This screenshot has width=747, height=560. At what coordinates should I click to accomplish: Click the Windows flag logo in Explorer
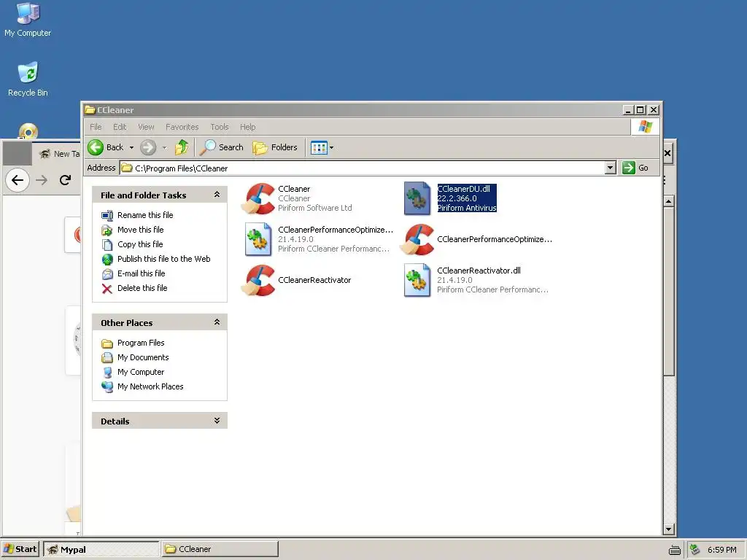pyautogui.click(x=646, y=127)
